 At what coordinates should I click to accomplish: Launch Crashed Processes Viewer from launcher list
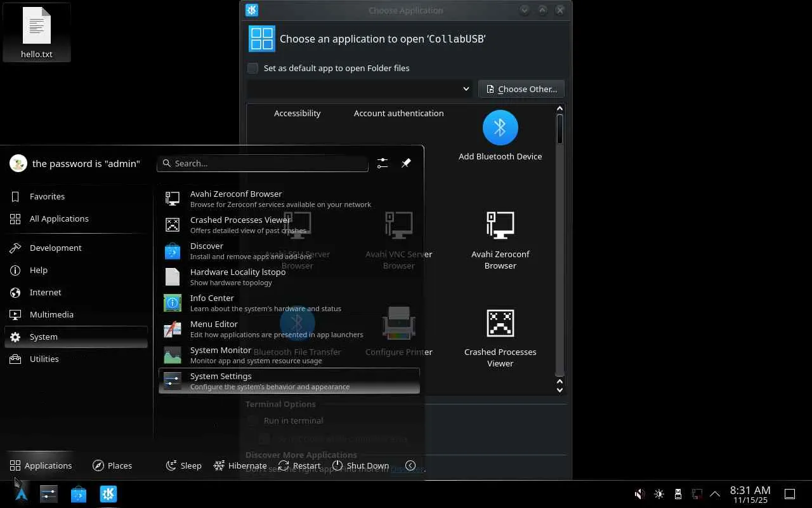coord(289,225)
